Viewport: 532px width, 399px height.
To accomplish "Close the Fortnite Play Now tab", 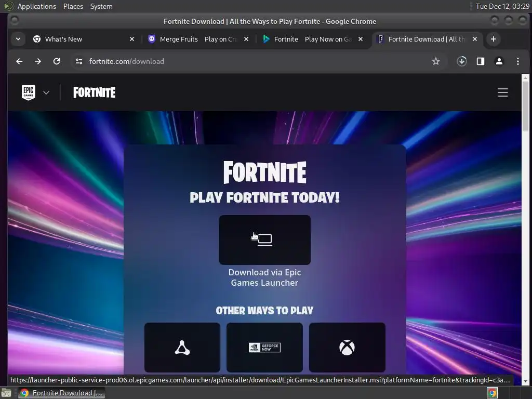I will pyautogui.click(x=361, y=39).
